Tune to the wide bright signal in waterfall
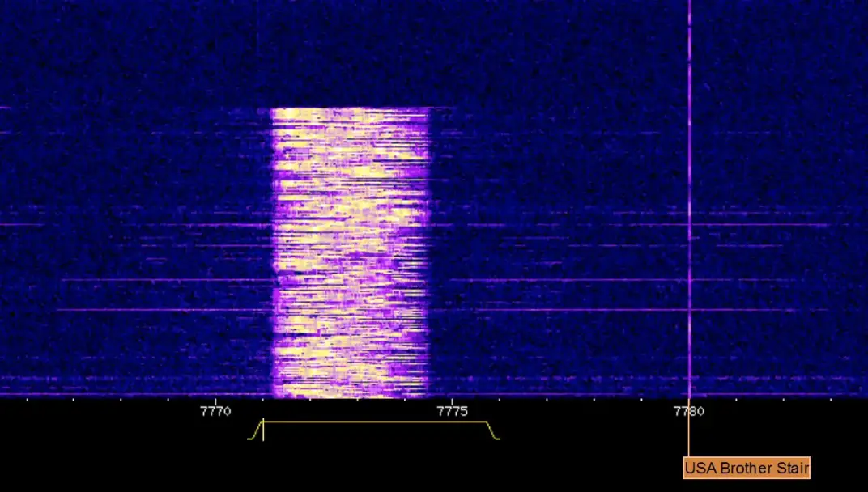 pos(350,251)
